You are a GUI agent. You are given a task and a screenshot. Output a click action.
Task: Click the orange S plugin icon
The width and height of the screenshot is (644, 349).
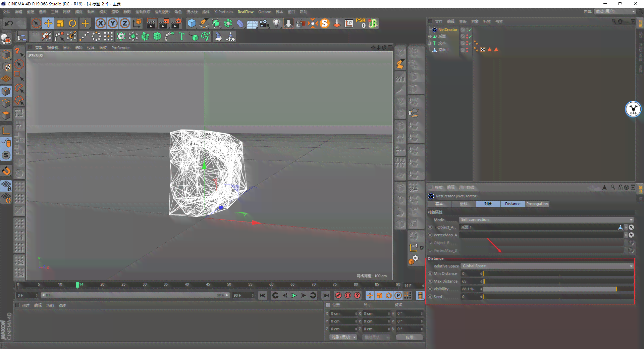(x=325, y=23)
